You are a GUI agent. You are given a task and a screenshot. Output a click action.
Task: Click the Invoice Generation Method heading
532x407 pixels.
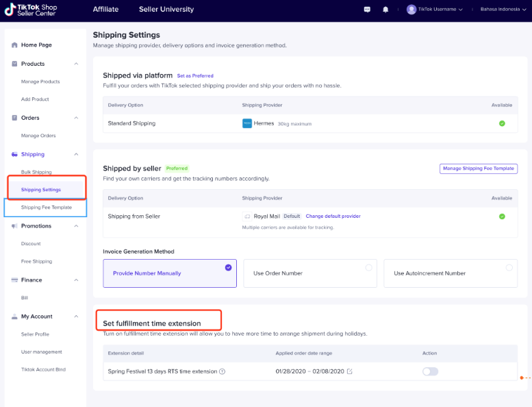138,251
